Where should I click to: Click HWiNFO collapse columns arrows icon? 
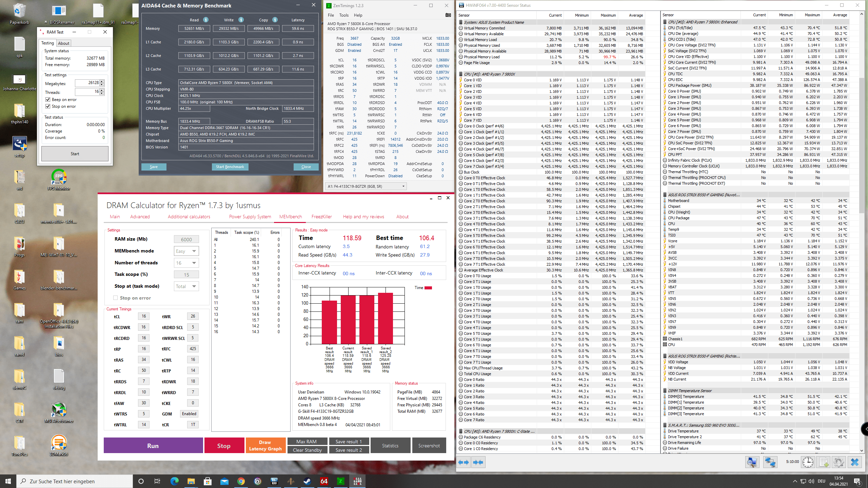pyautogui.click(x=478, y=462)
